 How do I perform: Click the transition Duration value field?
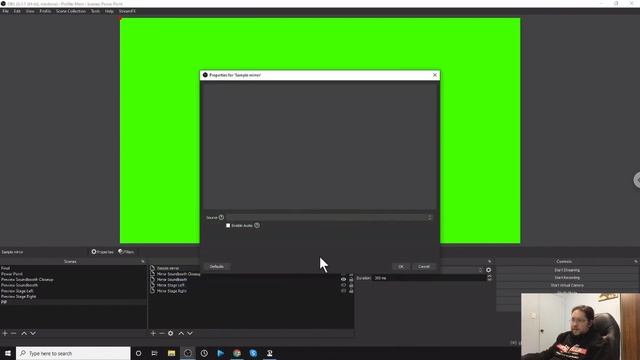(x=429, y=278)
